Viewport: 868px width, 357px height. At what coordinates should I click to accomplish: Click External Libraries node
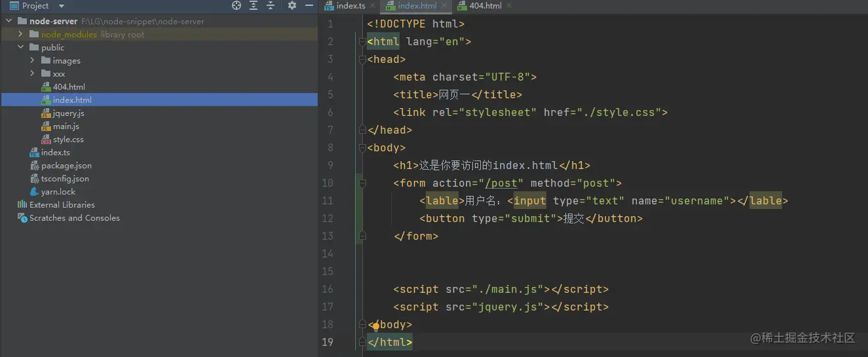(x=62, y=204)
